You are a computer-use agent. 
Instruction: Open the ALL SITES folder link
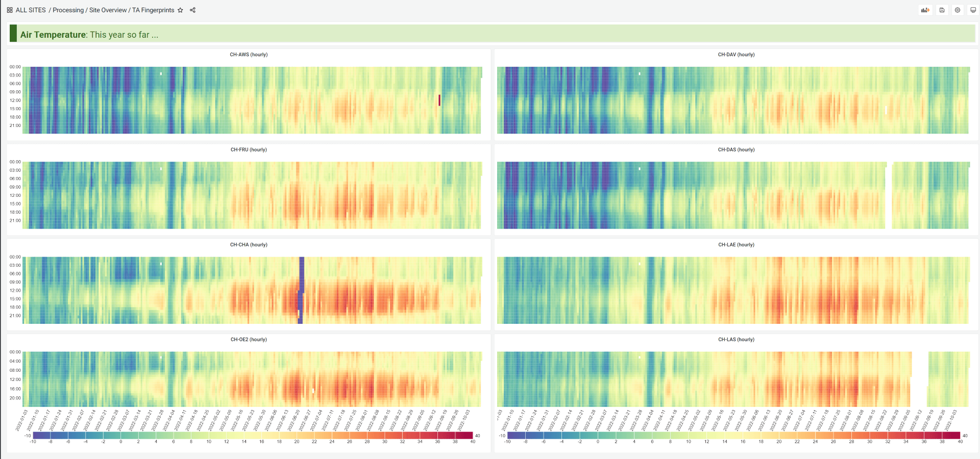click(31, 10)
